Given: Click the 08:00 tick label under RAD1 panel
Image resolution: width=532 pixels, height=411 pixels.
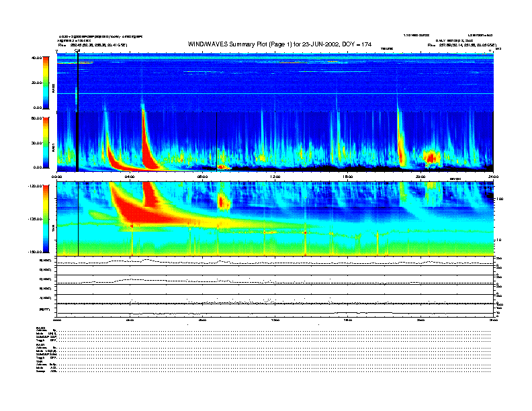Looking at the screenshot, I should pyautogui.click(x=202, y=177).
